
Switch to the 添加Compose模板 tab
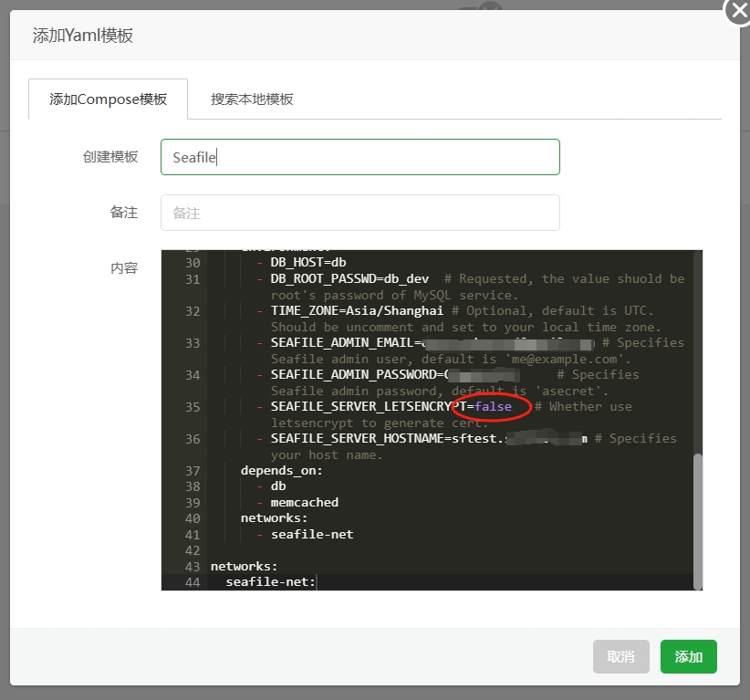click(108, 99)
